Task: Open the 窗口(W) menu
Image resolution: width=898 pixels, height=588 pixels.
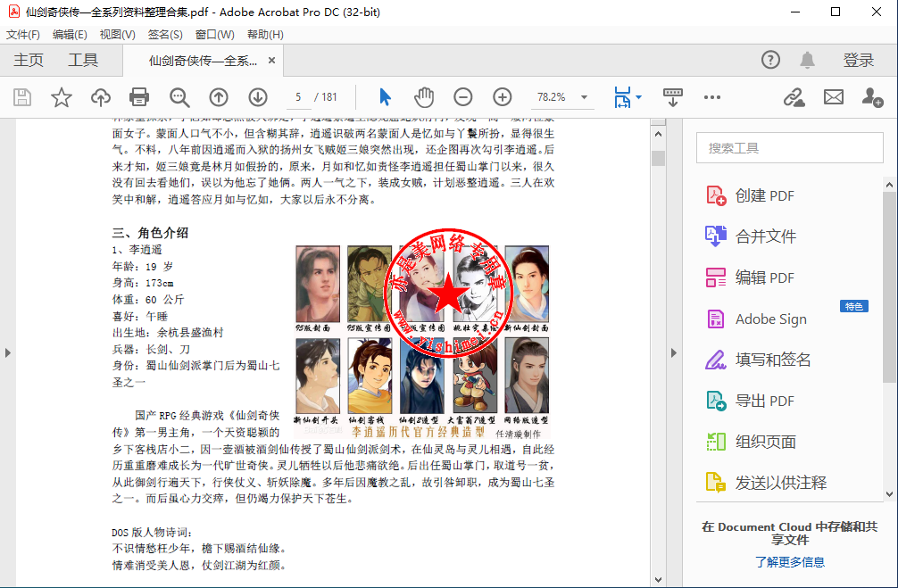Action: tap(215, 35)
